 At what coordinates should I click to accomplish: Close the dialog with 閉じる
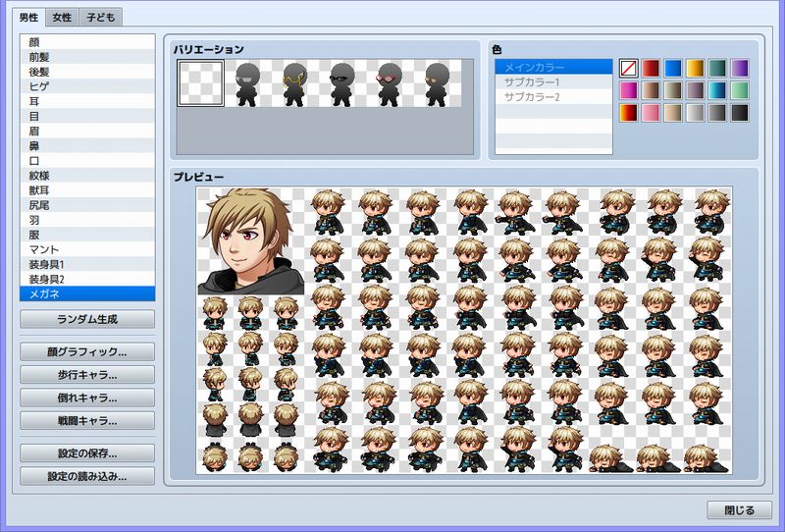tap(740, 510)
